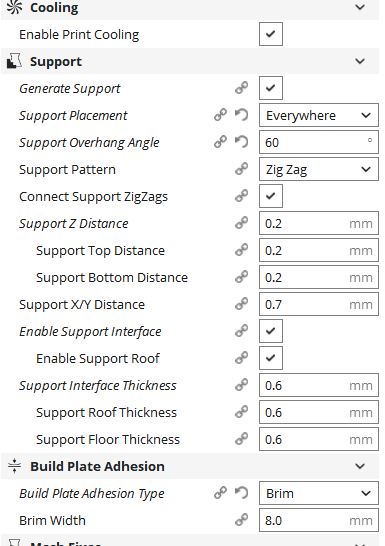The height and width of the screenshot is (546, 385).
Task: Toggle Connect Support ZigZags checkbox
Action: click(270, 196)
